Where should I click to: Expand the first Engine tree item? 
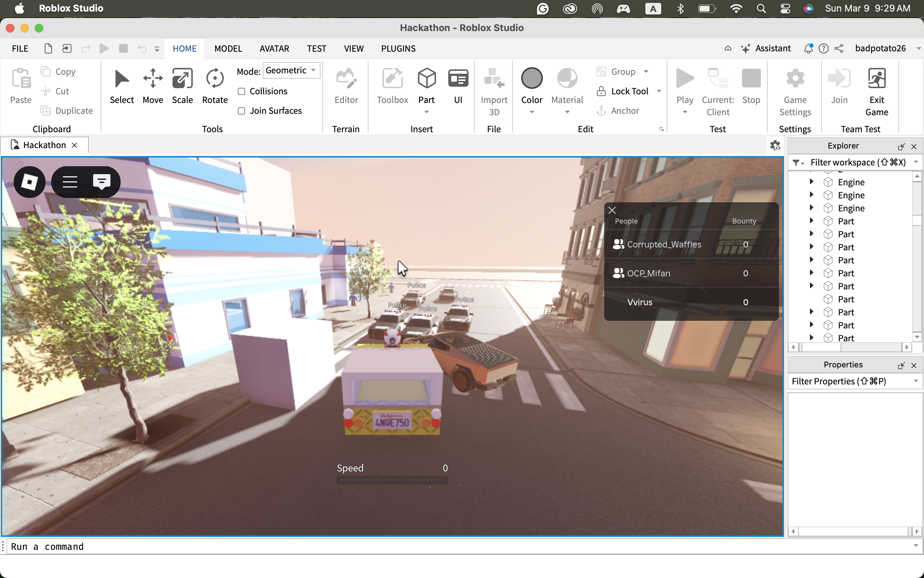point(811,182)
